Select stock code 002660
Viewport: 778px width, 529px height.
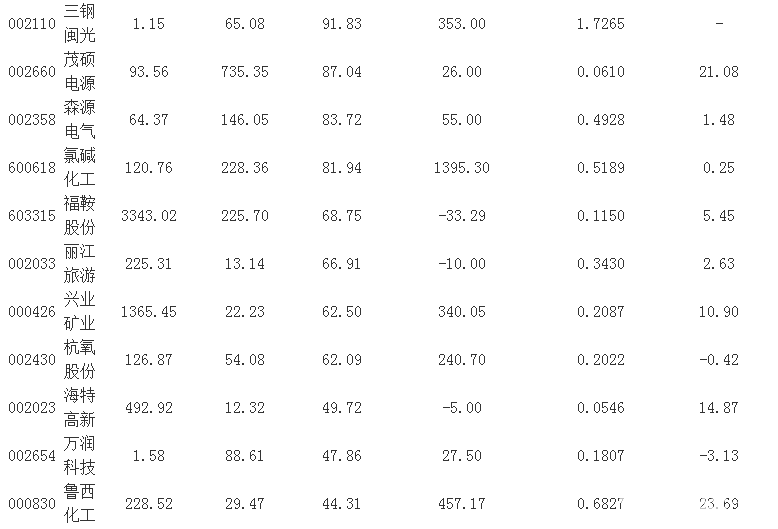tap(29, 72)
